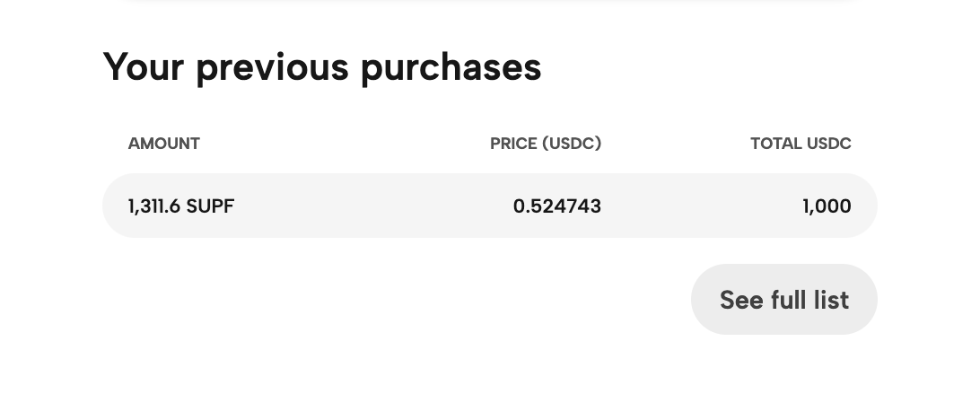Screen dimensions: 980x394
Task: Click the word See in the button
Action: click(x=741, y=299)
